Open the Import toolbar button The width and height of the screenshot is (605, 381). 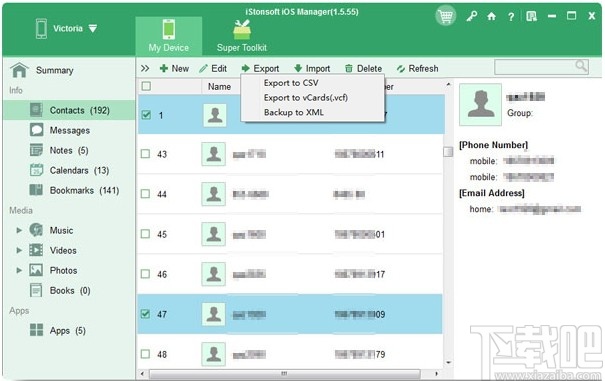[x=312, y=68]
